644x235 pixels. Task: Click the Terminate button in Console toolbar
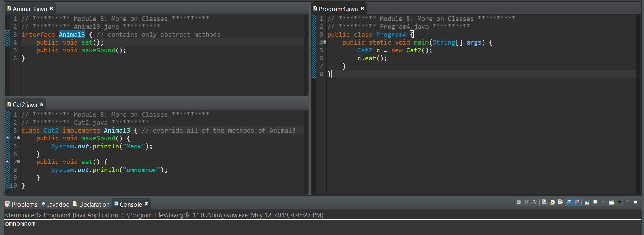pos(518,202)
